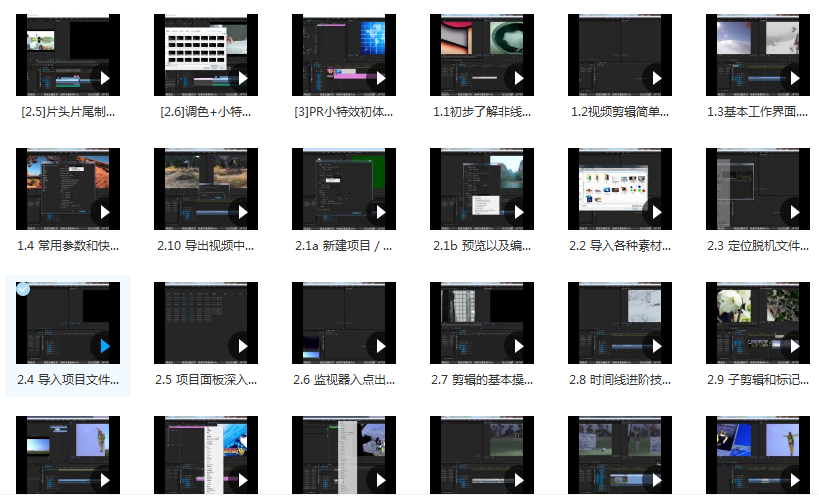Image resolution: width=819 pixels, height=497 pixels.
Task: Open thumbnail of 2.7 剪辑的基本操
Action: coord(482,323)
